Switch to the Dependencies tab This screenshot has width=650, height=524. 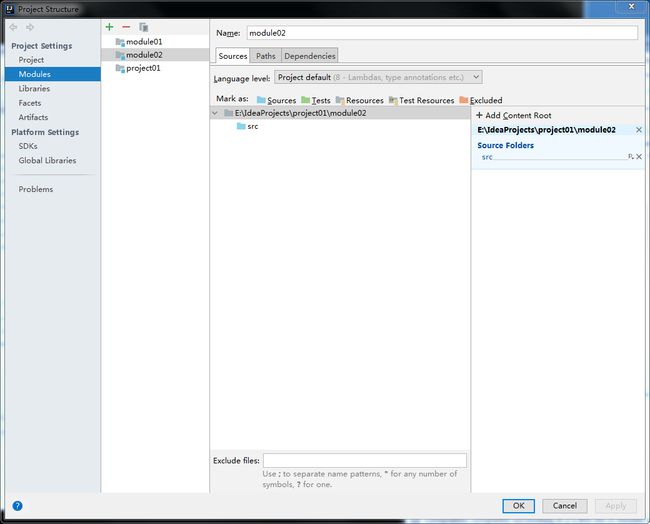(x=310, y=56)
